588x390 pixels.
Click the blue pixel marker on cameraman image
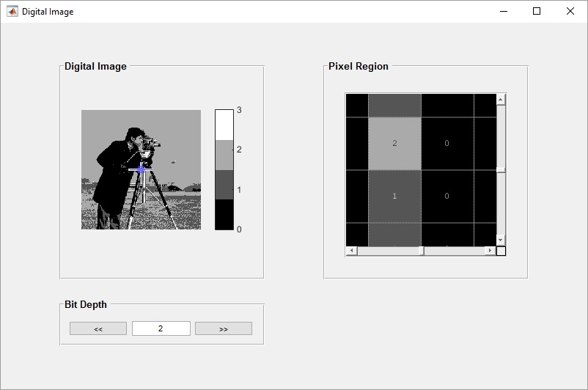tap(142, 169)
